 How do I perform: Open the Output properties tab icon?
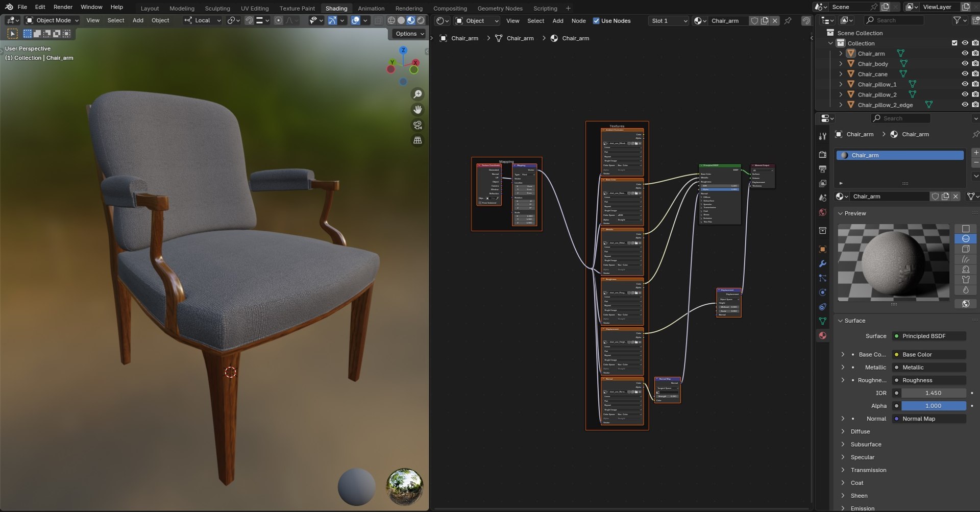822,168
